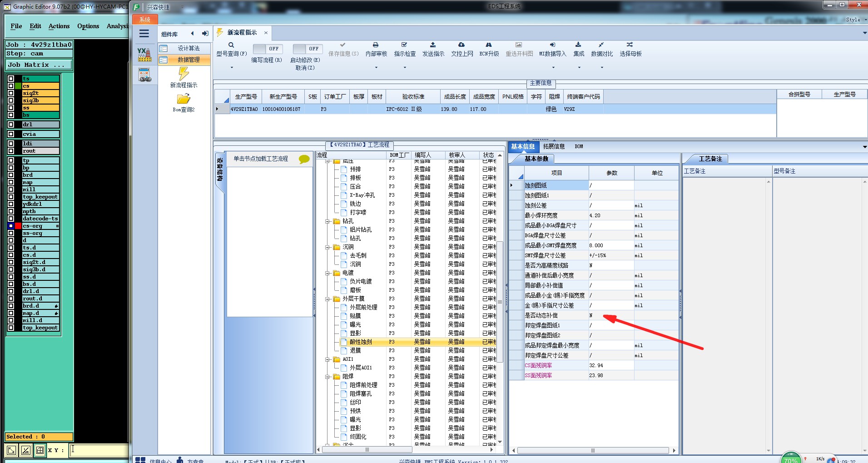Screen dimensions: 868x463
Task: Click the 重选开料图 image icon
Action: click(519, 45)
